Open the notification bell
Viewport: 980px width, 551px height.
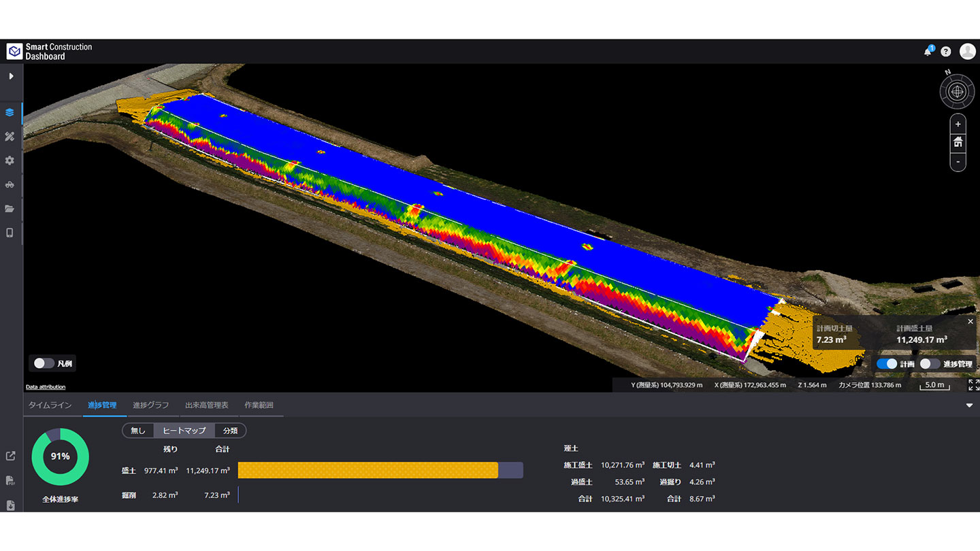(x=928, y=52)
